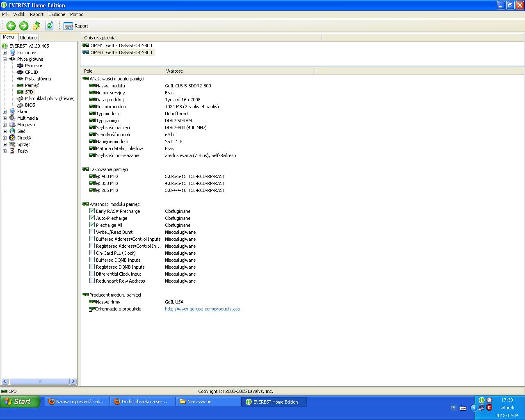Expand the Multimedia tree node
Screen dimensions: 525x420
(5, 118)
